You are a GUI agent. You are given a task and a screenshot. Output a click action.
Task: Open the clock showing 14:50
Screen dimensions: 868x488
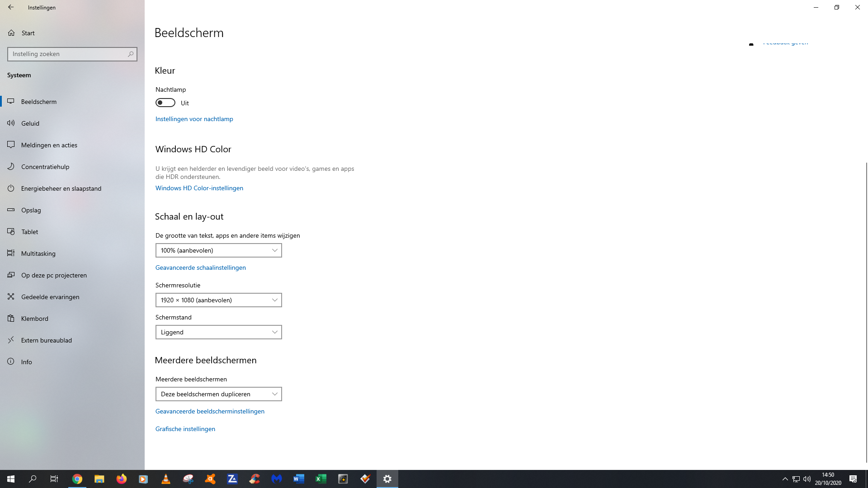(x=828, y=479)
